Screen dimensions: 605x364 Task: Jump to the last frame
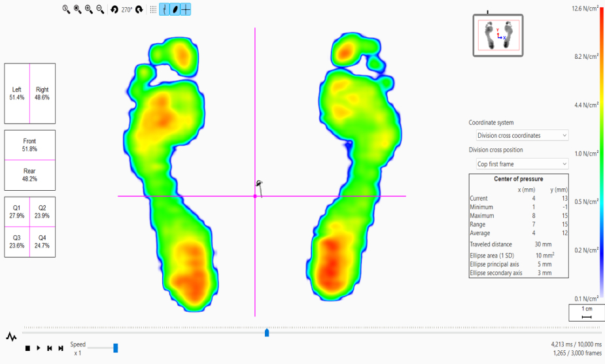61,348
